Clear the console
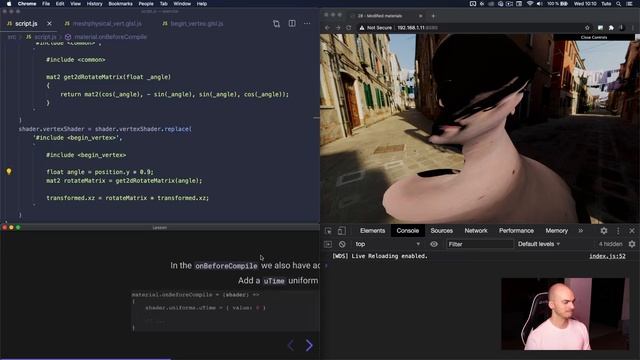This screenshot has height=360, width=640. point(342,244)
